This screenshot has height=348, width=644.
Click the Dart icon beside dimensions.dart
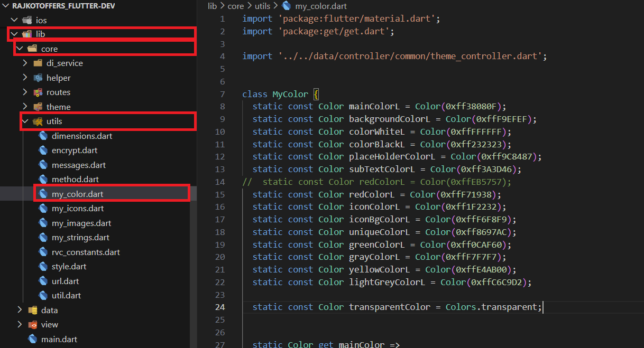coord(43,136)
